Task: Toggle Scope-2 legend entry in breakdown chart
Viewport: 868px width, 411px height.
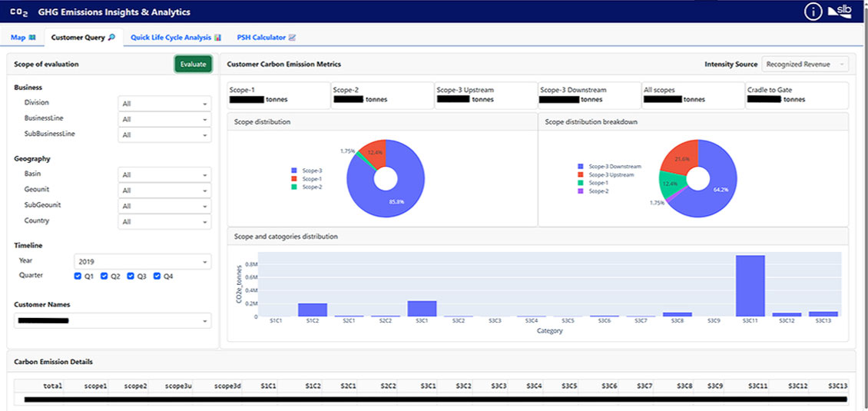Action: pyautogui.click(x=594, y=191)
